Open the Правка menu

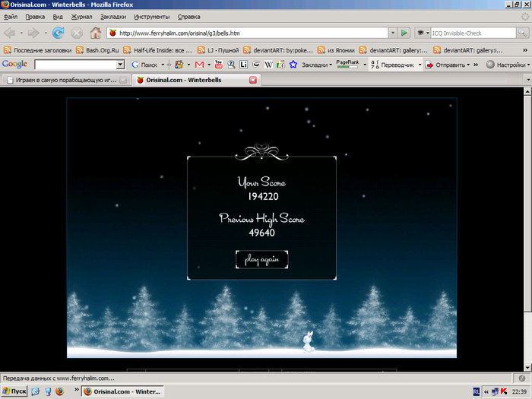coord(35,17)
